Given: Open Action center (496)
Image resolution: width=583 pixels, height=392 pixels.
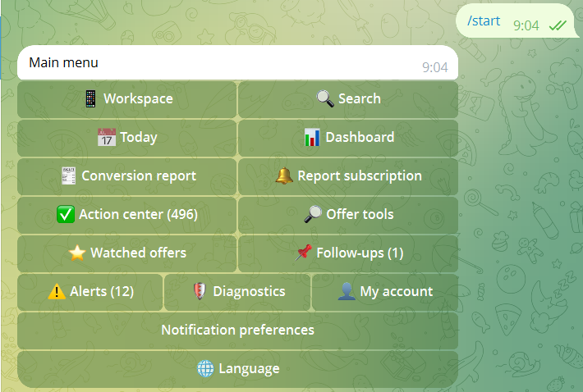Looking at the screenshot, I should pos(126,215).
